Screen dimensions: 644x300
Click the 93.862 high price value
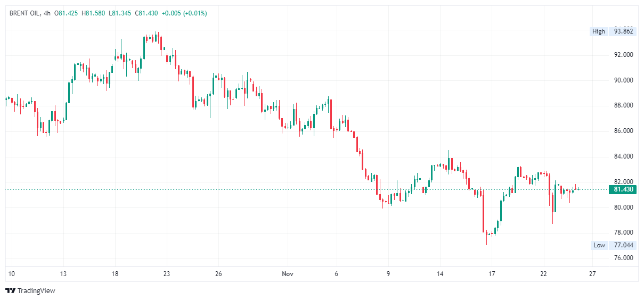coord(623,31)
